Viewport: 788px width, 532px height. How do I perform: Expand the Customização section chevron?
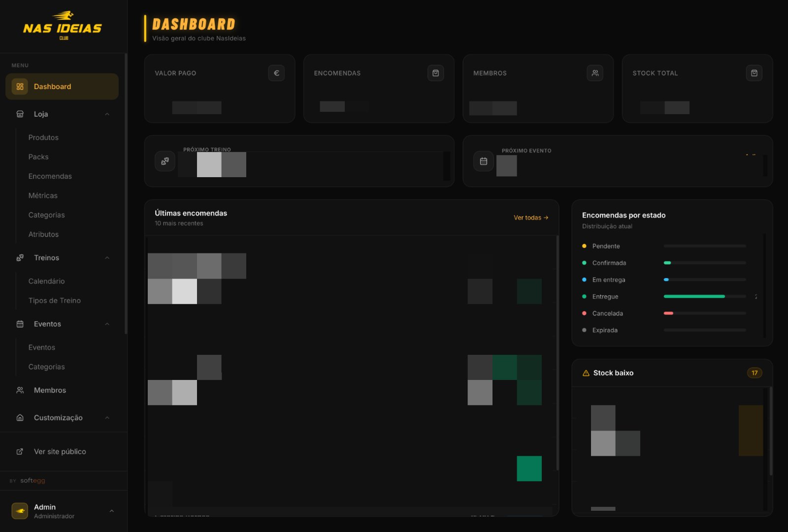tap(107, 418)
